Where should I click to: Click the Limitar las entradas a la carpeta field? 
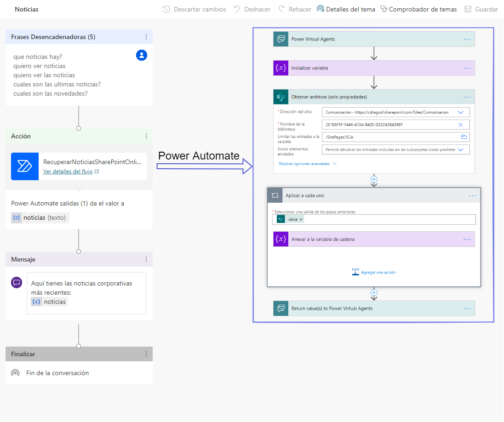(x=395, y=137)
